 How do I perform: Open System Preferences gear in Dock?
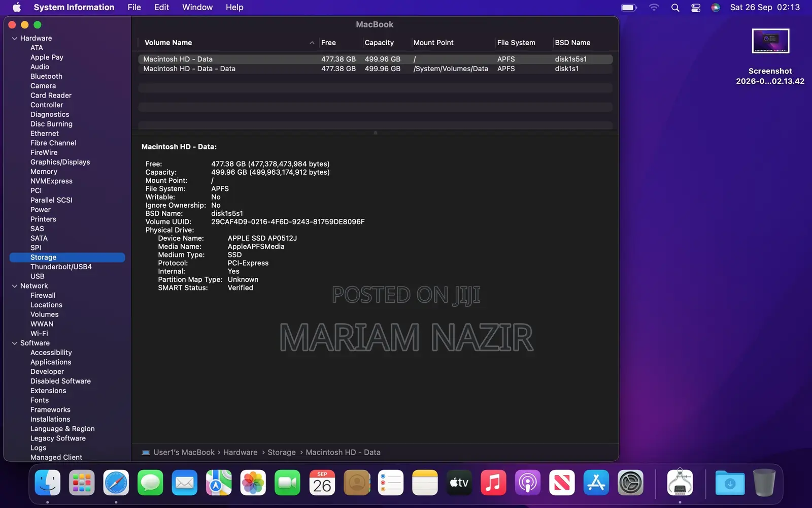tap(630, 482)
